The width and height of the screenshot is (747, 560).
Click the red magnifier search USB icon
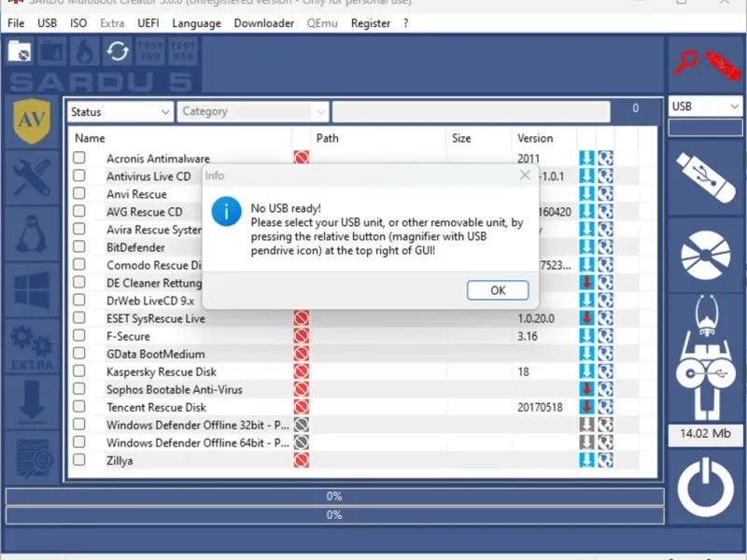click(685, 63)
